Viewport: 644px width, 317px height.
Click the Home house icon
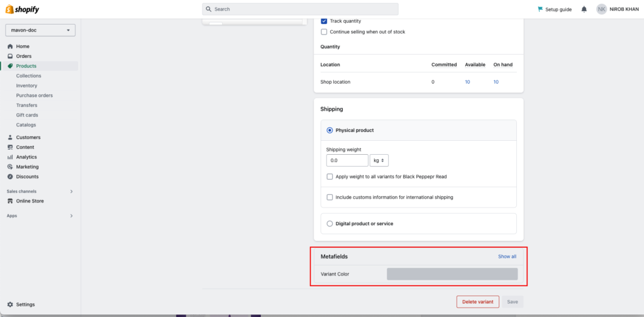(x=10, y=47)
